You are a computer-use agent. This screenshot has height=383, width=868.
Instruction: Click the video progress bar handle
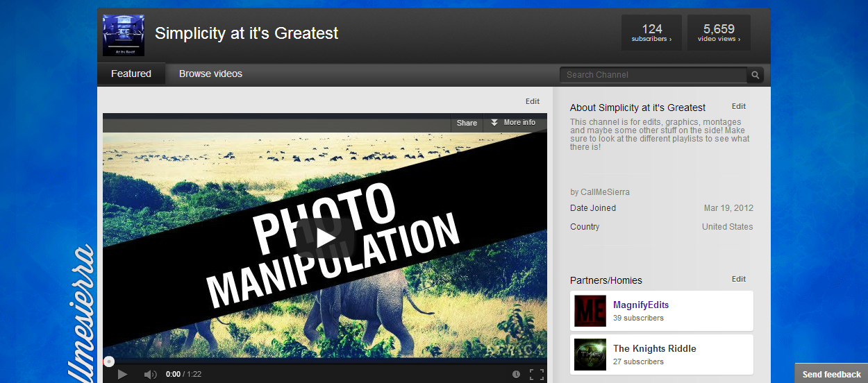pyautogui.click(x=109, y=361)
